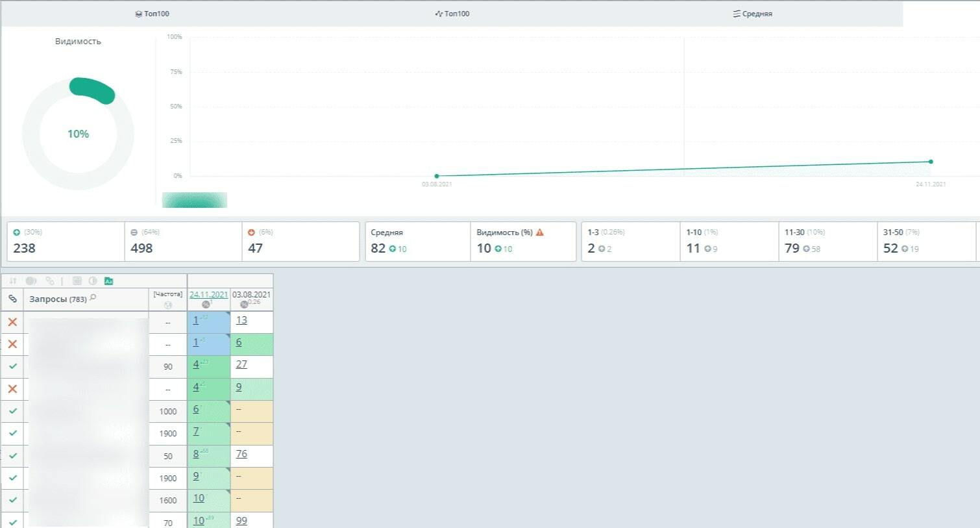Select the 11-30 positions card
Image resolution: width=980 pixels, height=528 pixels.
click(x=828, y=242)
